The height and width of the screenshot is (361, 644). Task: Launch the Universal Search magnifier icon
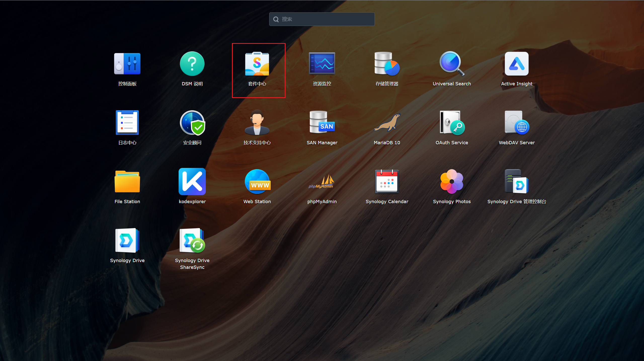(x=452, y=64)
